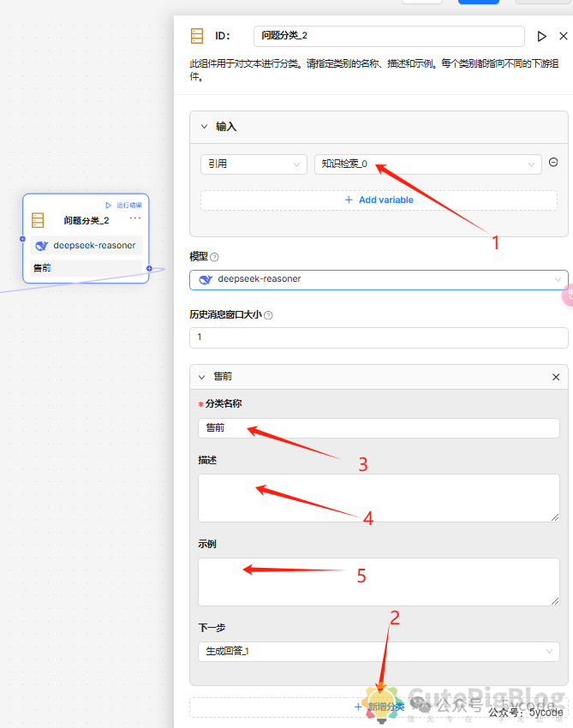
Task: Run the 问题分类_2 component with play icon
Action: 541,36
